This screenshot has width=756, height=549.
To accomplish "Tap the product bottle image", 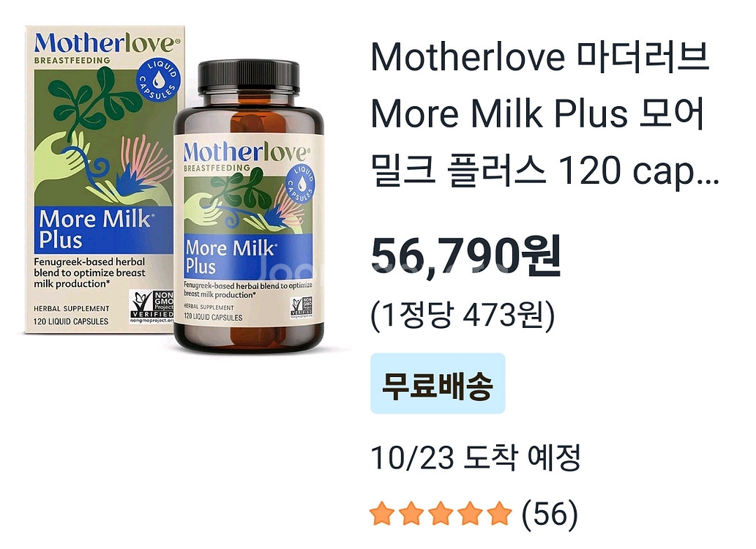I will tap(248, 206).
